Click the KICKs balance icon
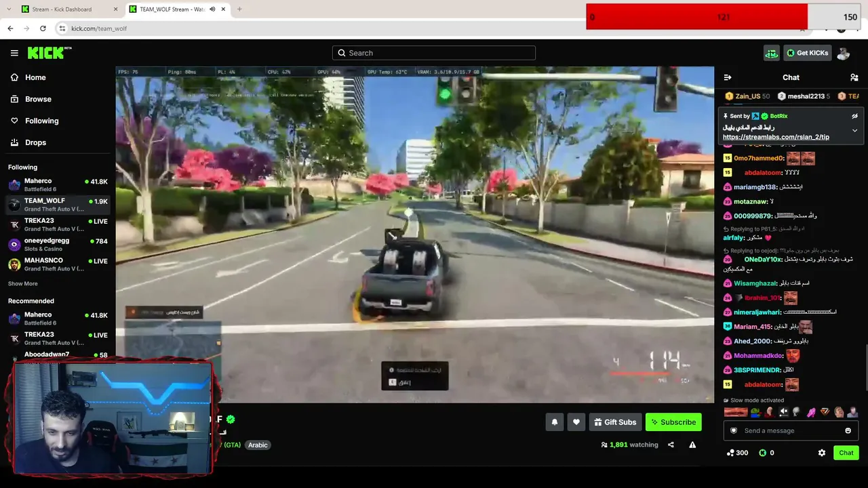This screenshot has width=868, height=488. 762,453
